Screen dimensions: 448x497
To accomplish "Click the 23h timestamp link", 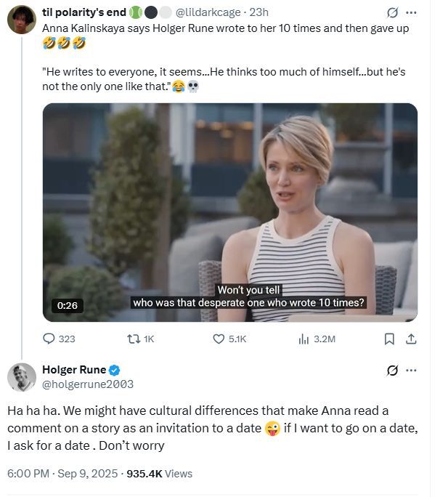I will 259,12.
